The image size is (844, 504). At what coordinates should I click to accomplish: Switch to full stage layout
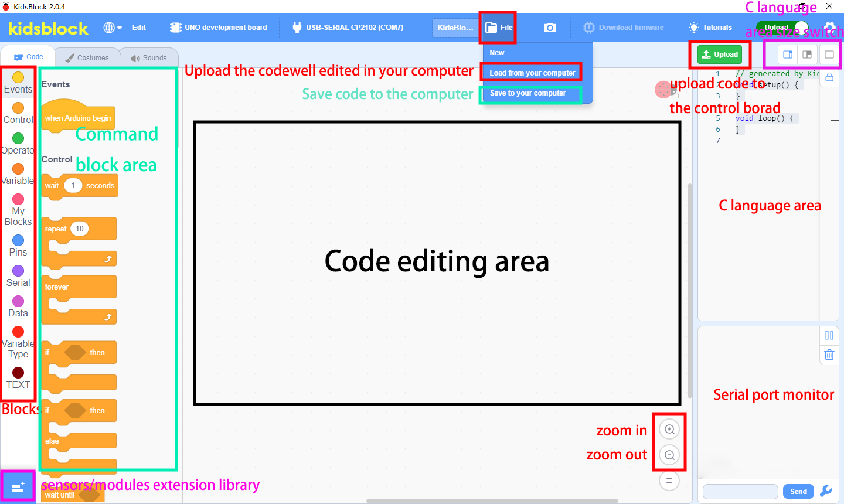pos(829,55)
